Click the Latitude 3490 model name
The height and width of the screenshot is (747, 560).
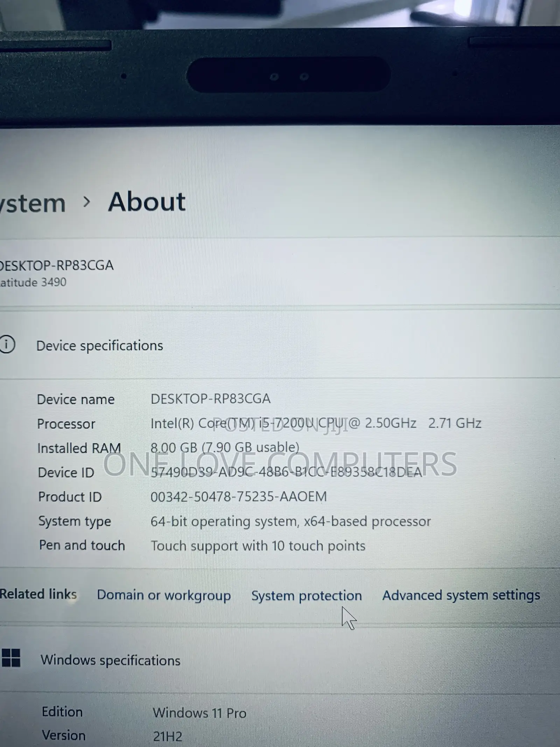tap(33, 282)
